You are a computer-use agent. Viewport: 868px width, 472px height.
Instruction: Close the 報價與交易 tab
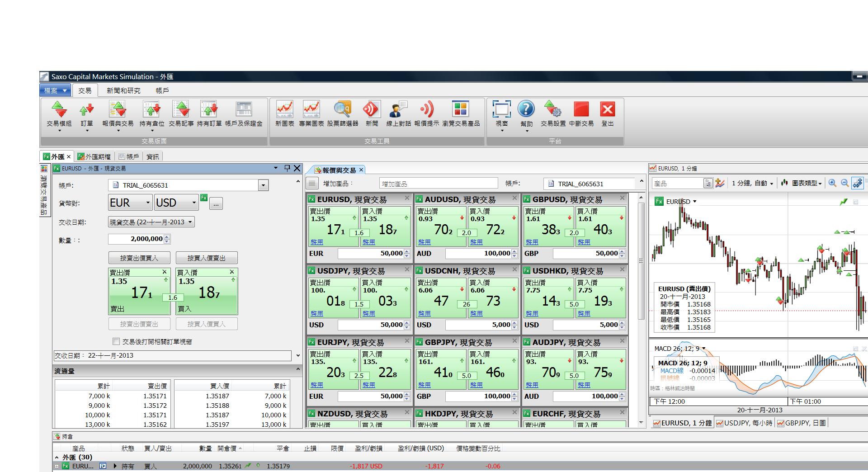(x=361, y=170)
